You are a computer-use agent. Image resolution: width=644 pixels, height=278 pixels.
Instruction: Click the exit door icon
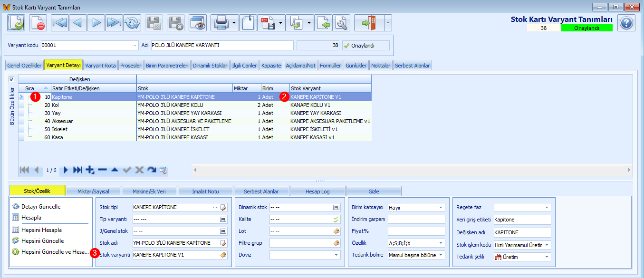click(369, 23)
